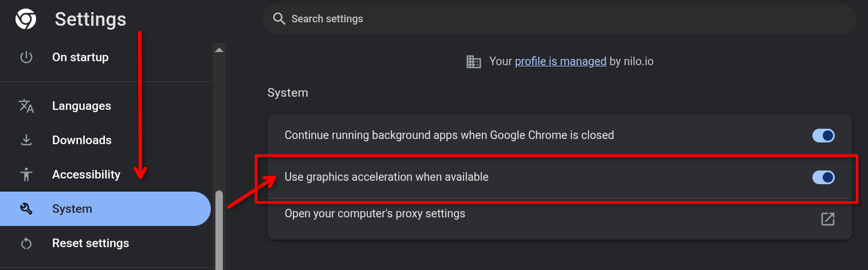Click the search magnifier icon
868x270 pixels.
point(279,19)
